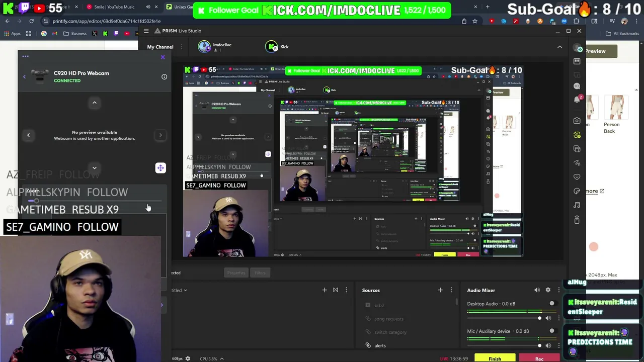The image size is (644, 362).
Task: Open PRISM Live Studio hamburger menu
Action: pos(146,31)
